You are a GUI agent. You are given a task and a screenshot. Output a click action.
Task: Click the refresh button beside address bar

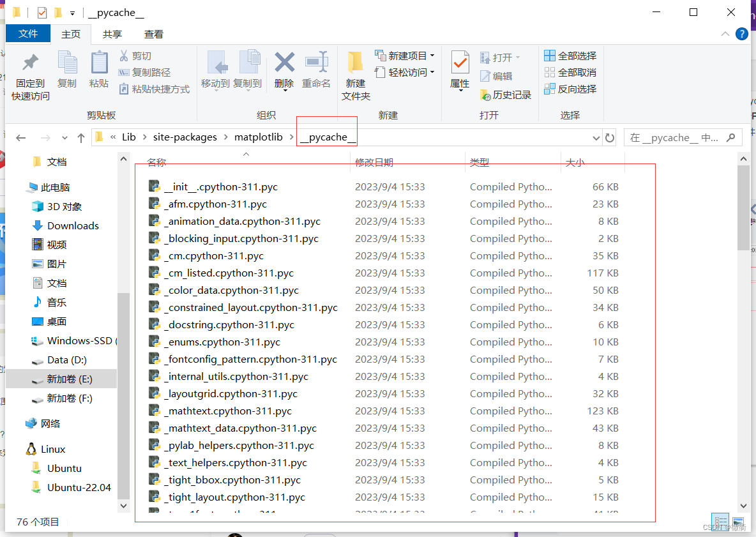pyautogui.click(x=610, y=137)
